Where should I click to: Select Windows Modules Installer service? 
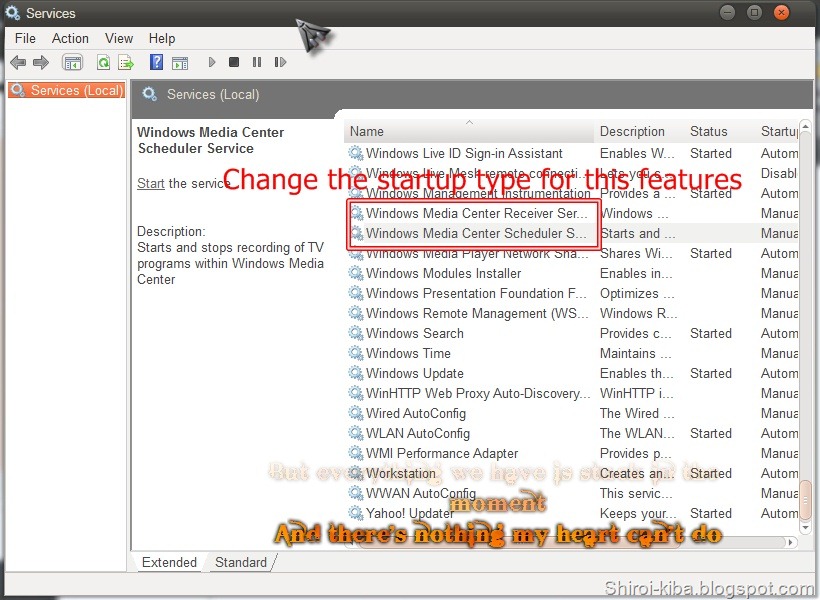[x=573, y=273]
